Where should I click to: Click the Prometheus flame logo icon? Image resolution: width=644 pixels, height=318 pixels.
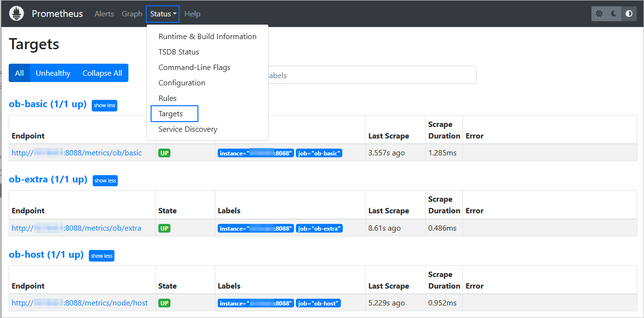(16, 14)
